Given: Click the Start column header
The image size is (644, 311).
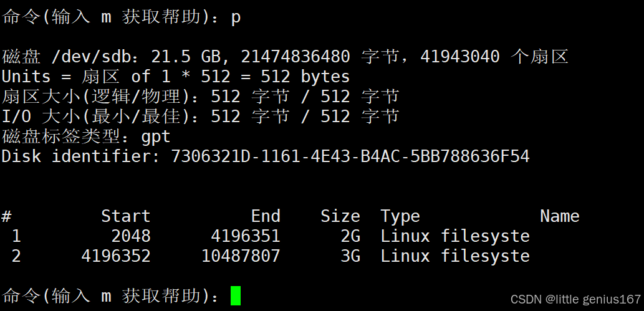Looking at the screenshot, I should coord(126,216).
